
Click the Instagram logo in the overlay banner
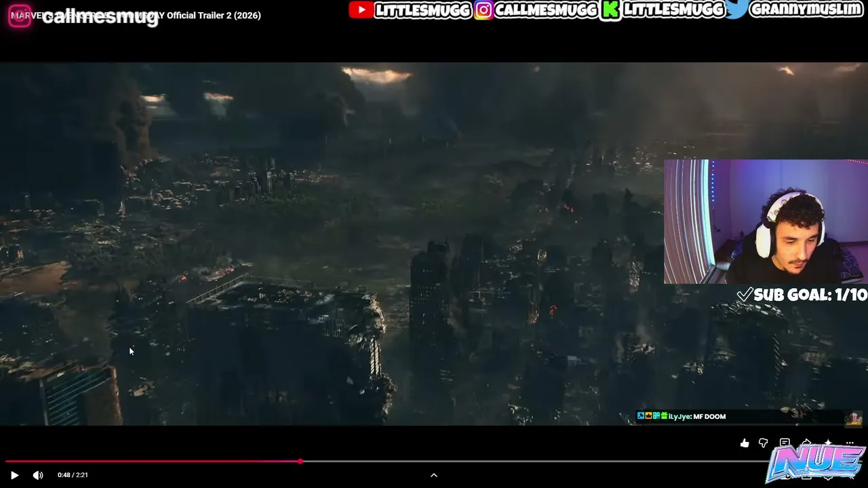pos(484,10)
